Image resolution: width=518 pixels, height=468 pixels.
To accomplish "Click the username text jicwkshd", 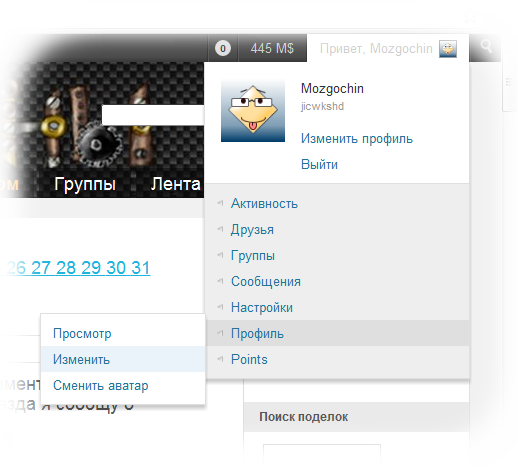I will coord(322,106).
